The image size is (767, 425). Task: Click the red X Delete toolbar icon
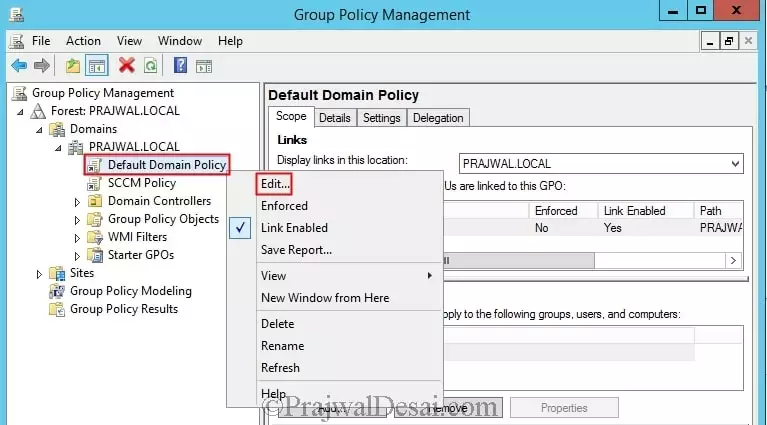coord(126,65)
